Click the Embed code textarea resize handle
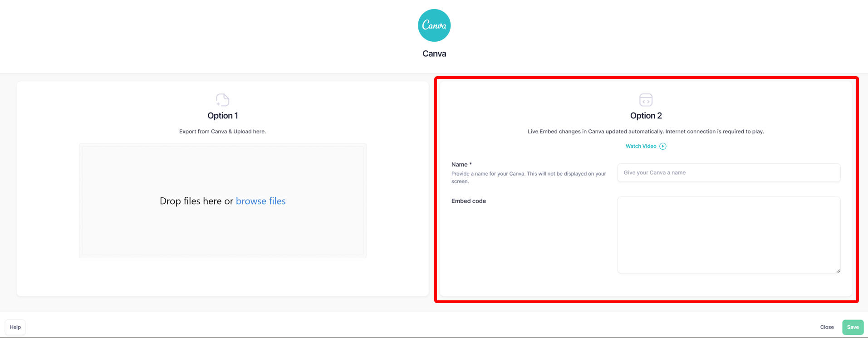 tap(838, 271)
